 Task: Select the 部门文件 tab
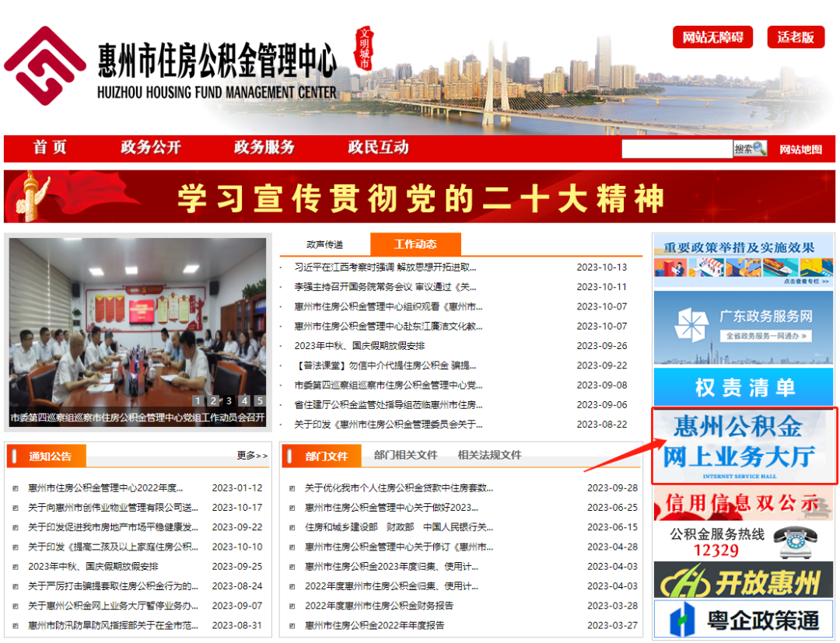[x=323, y=456]
